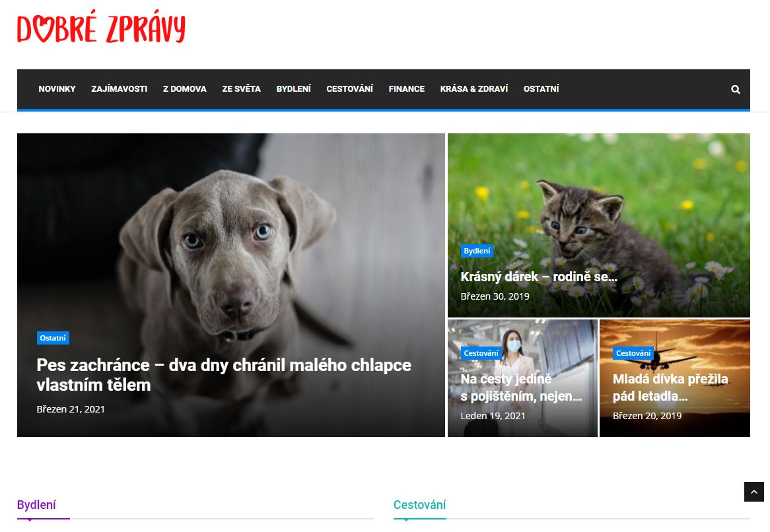This screenshot has height=532, width=770.
Task: Open the teal Cestování section heading
Action: [419, 504]
